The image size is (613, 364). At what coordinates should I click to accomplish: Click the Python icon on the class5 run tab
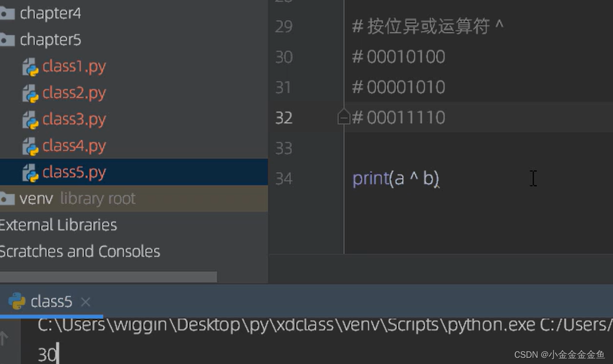tap(17, 301)
